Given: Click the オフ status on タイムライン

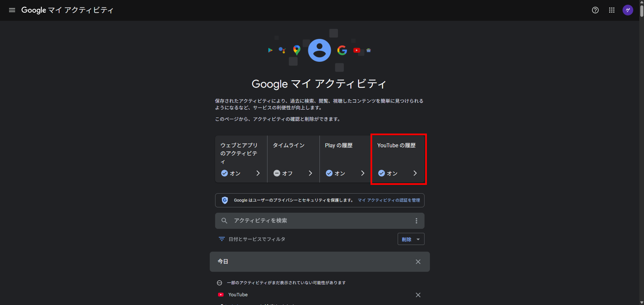Looking at the screenshot, I should click(x=283, y=173).
